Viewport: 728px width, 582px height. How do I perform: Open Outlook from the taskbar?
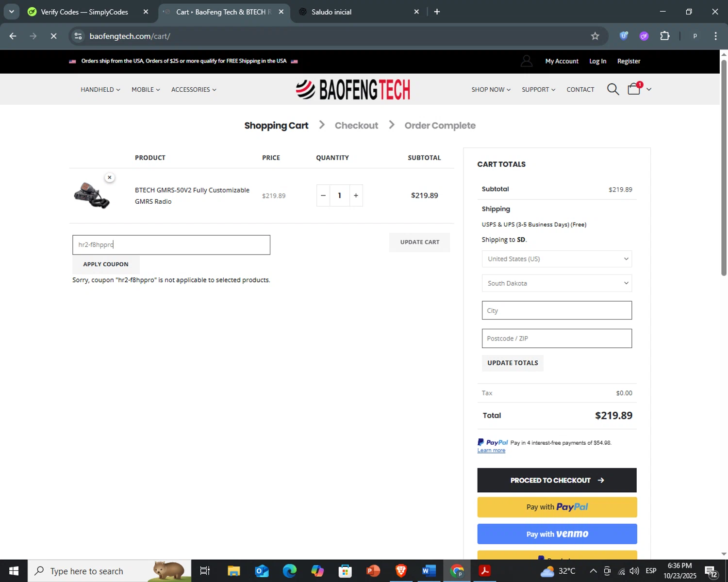point(262,571)
